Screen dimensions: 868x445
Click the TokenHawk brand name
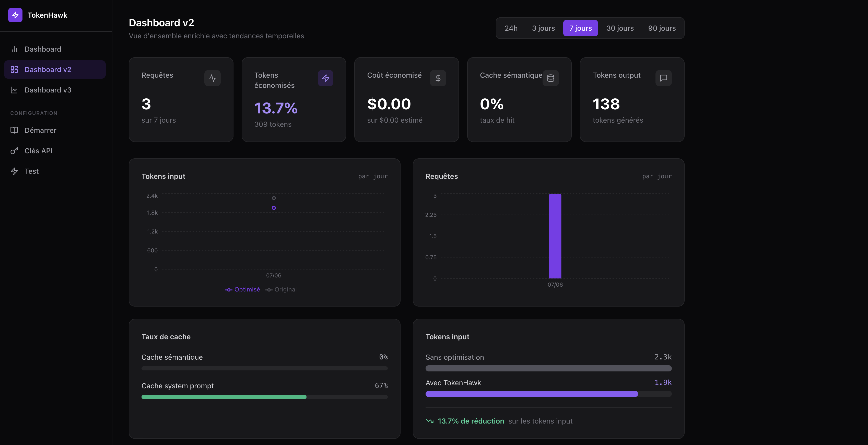coord(48,15)
